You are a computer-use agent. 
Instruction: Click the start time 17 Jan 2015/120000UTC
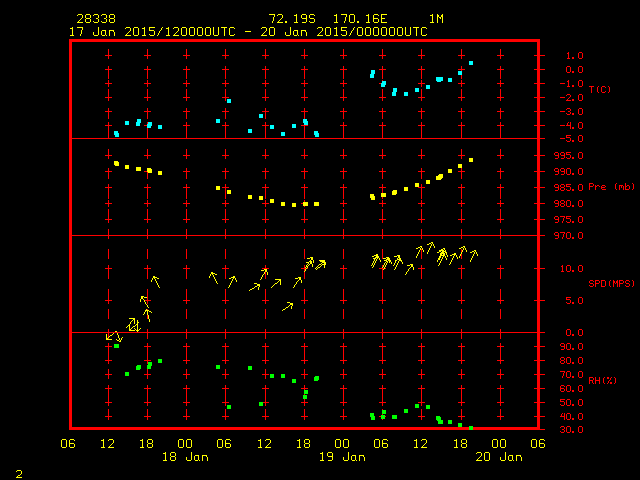pos(150,32)
